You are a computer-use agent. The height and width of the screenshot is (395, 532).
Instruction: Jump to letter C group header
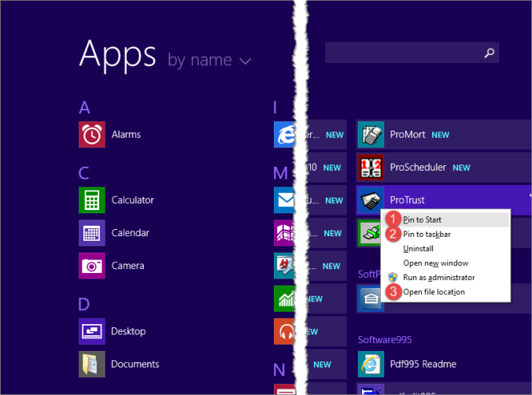83,173
